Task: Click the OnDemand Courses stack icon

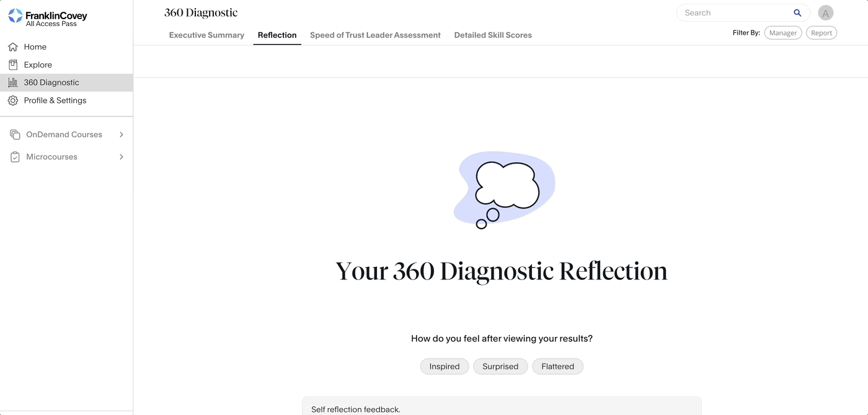Action: pos(15,134)
